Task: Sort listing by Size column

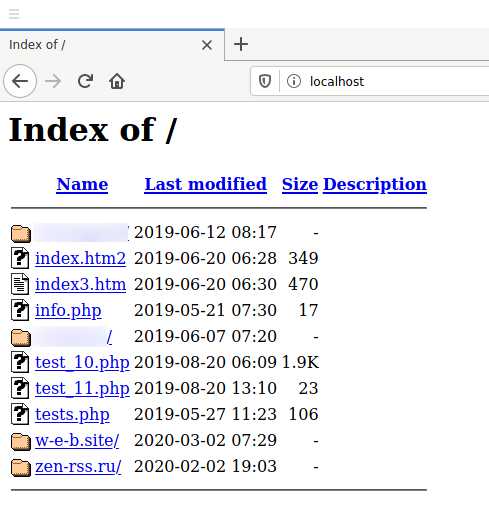Action: (x=300, y=184)
